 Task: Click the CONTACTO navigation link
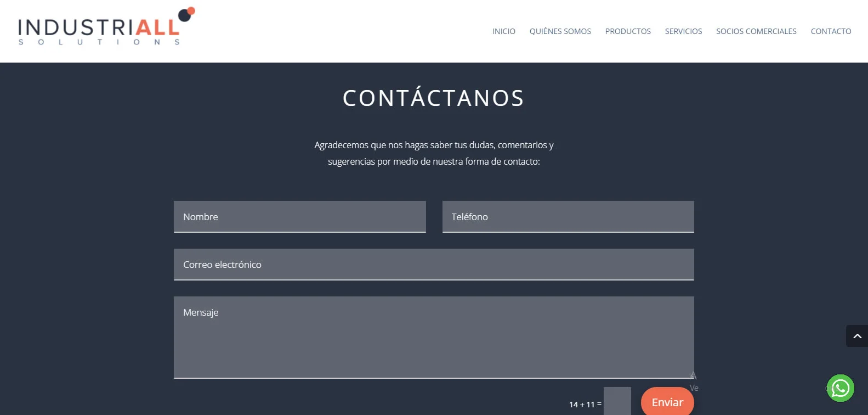click(831, 31)
